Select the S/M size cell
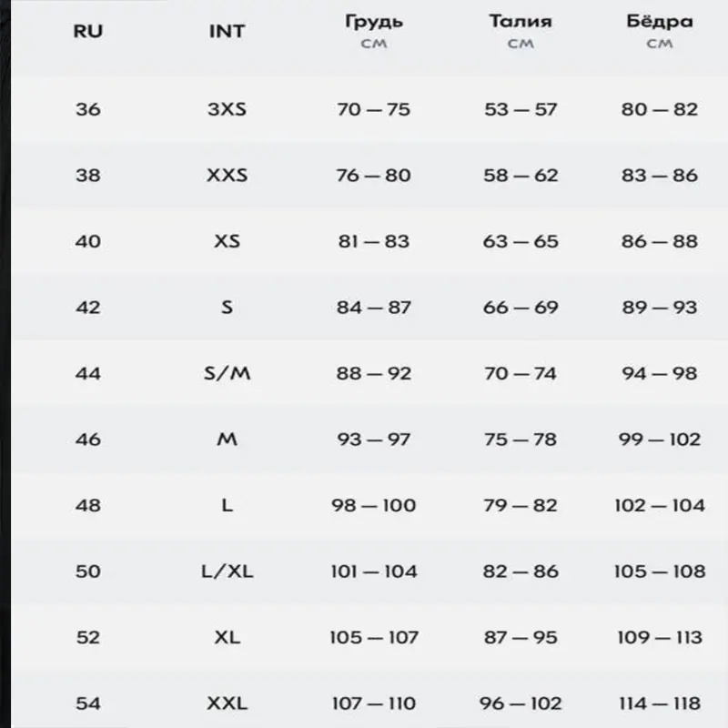Viewport: 728px width, 728px height. point(227,373)
